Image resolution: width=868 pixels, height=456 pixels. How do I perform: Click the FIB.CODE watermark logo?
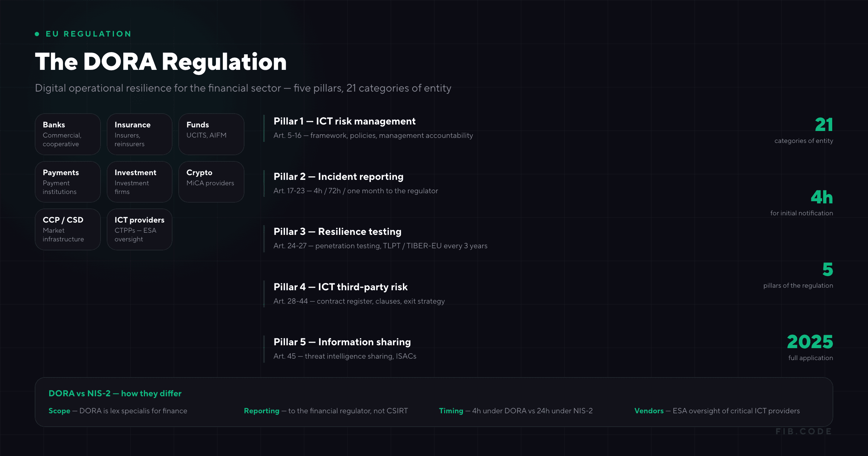804,431
